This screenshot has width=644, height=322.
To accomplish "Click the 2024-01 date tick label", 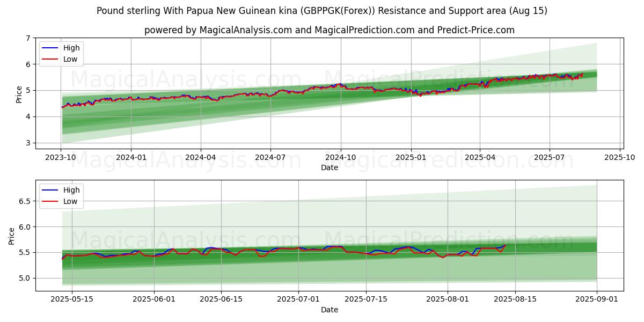I will point(131,158).
